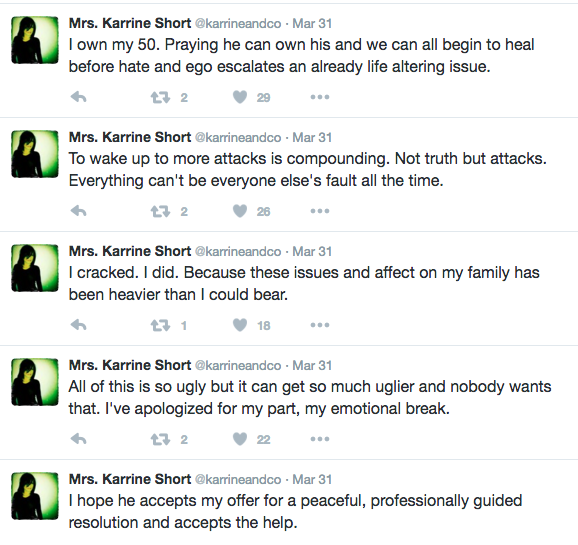Like the tweet with 22 likes
578x545 pixels.
tap(240, 439)
